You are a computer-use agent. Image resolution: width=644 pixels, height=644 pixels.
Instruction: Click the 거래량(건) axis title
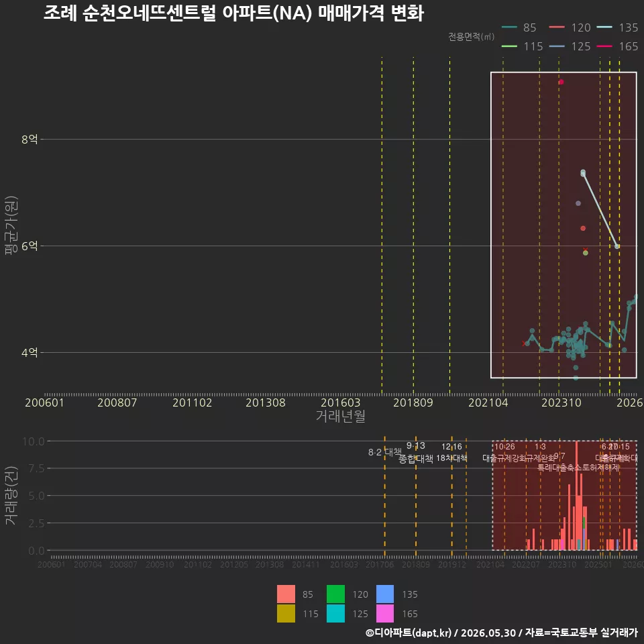pos(11,495)
